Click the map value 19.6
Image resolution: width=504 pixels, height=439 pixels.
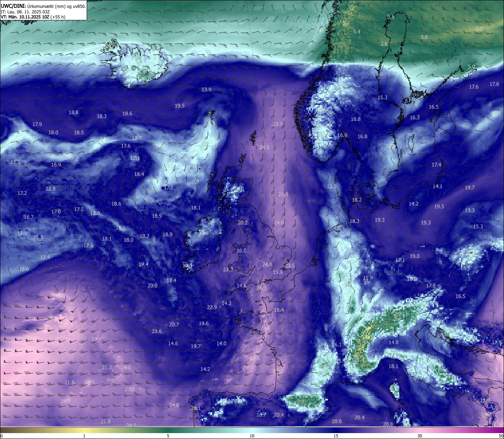click(x=204, y=323)
